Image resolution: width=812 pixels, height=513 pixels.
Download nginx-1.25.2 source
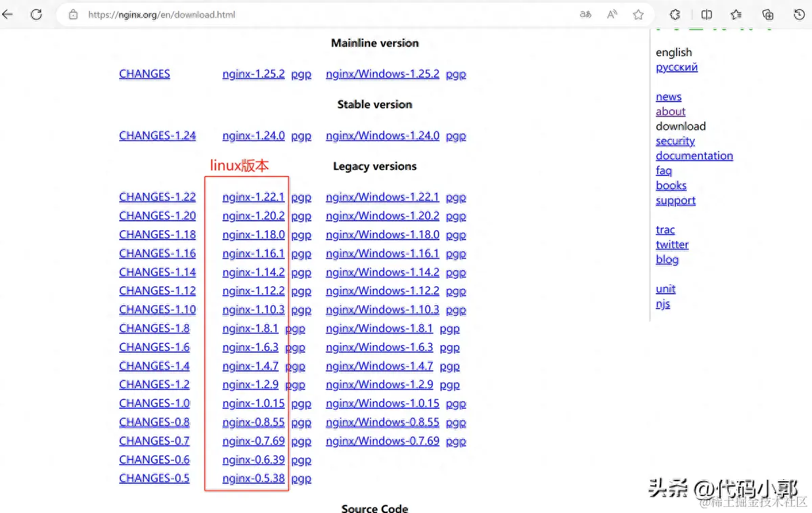click(x=254, y=74)
